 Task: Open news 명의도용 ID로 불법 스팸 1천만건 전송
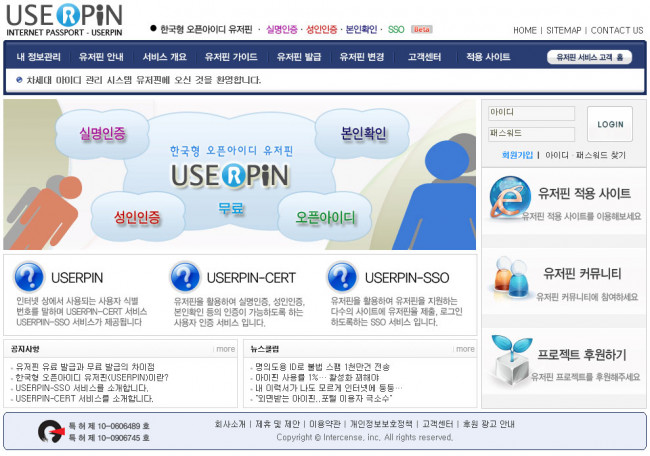pos(322,367)
